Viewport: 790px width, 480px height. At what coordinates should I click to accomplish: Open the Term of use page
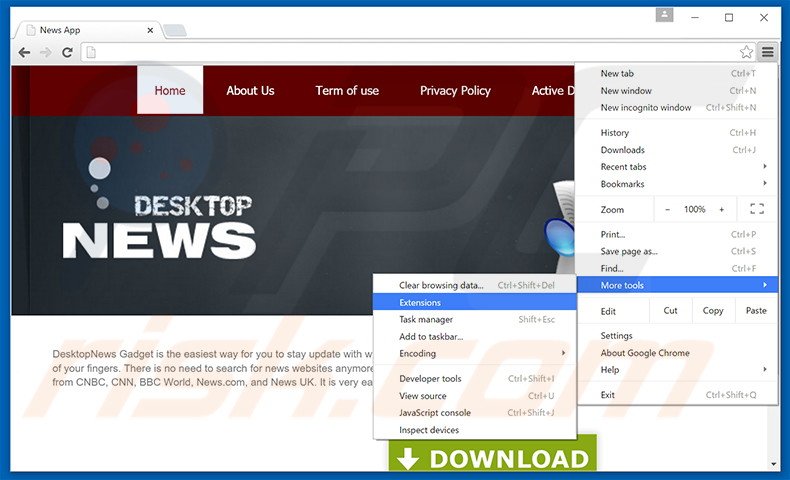pos(347,91)
